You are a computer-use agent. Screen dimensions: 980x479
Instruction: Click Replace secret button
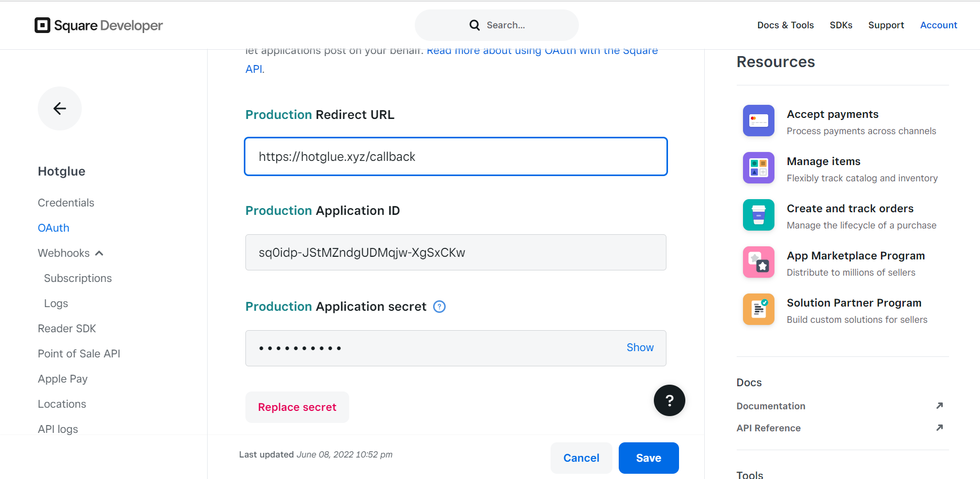point(297,407)
